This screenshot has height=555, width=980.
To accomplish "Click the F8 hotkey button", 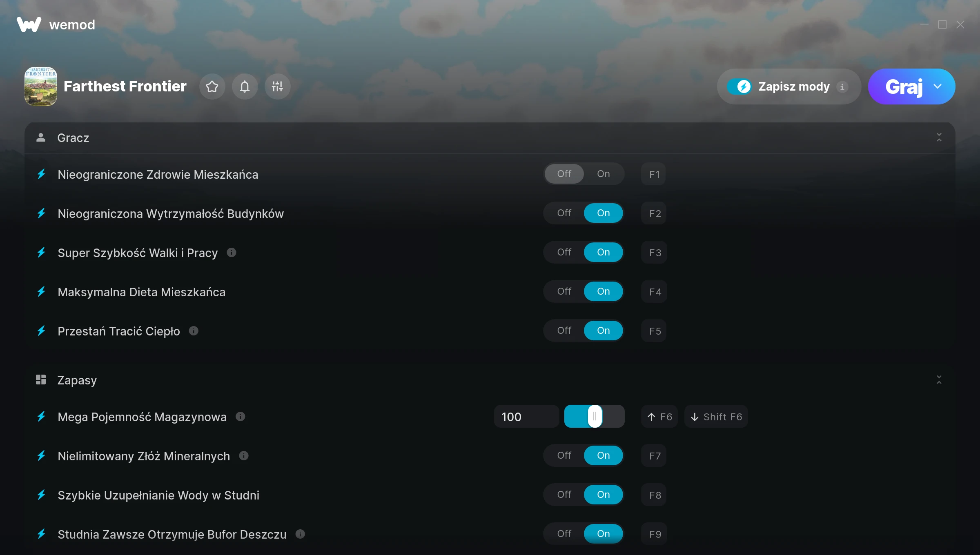I will tap(654, 495).
